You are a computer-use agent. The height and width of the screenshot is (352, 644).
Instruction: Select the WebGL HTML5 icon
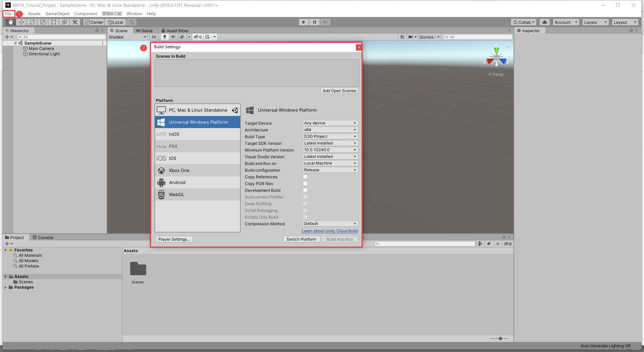(x=161, y=195)
